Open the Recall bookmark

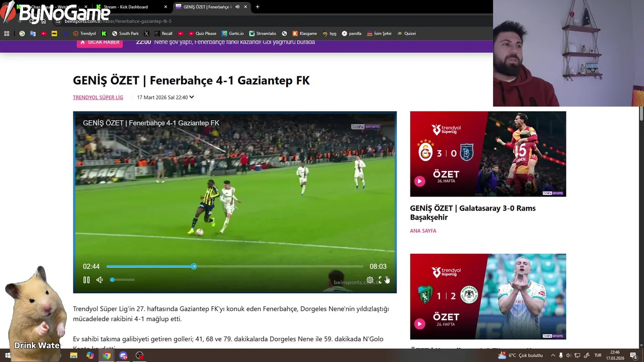click(x=164, y=34)
